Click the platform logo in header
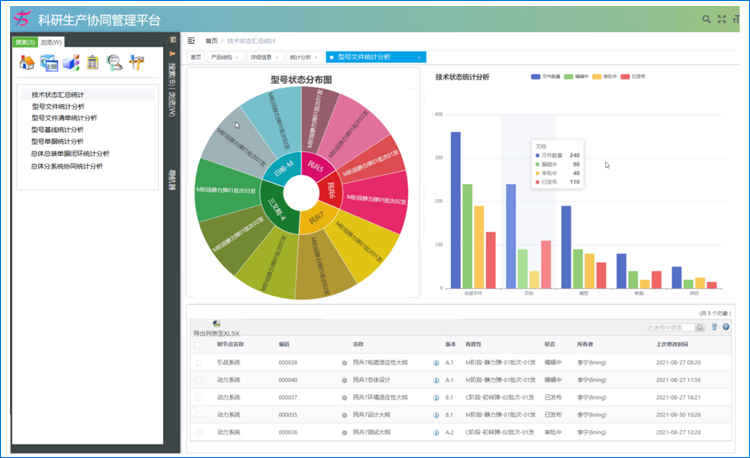 22,19
